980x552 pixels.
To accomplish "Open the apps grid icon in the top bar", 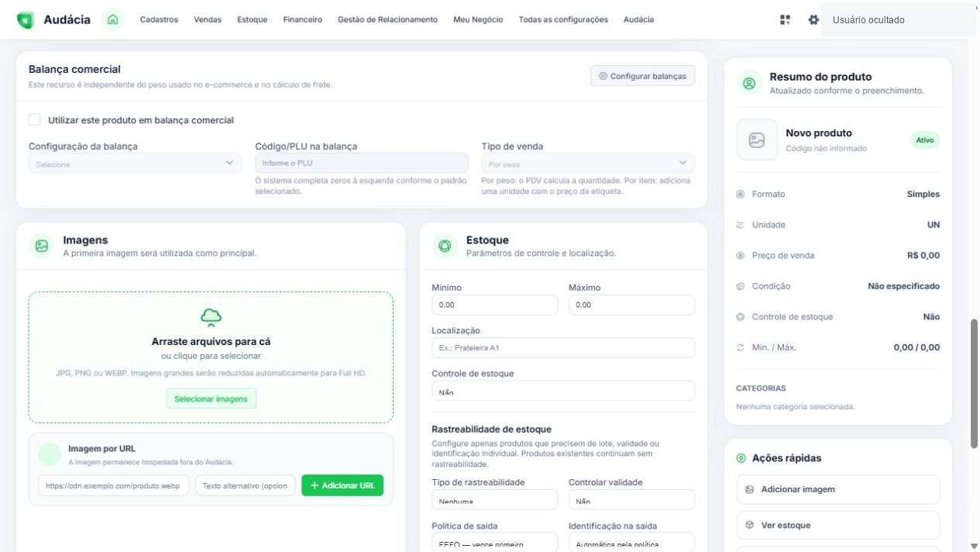I will (786, 19).
